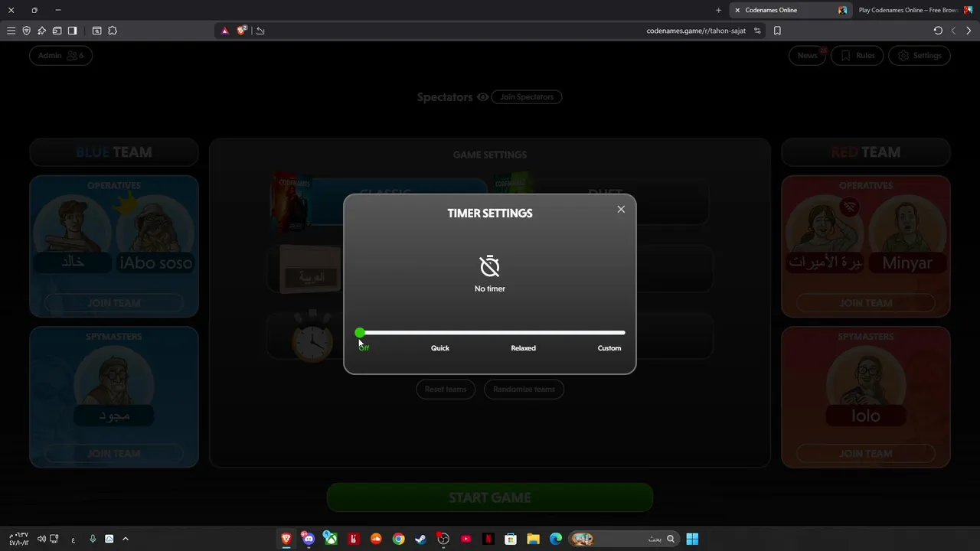
Task: Open the Admin players button
Action: (x=60, y=55)
